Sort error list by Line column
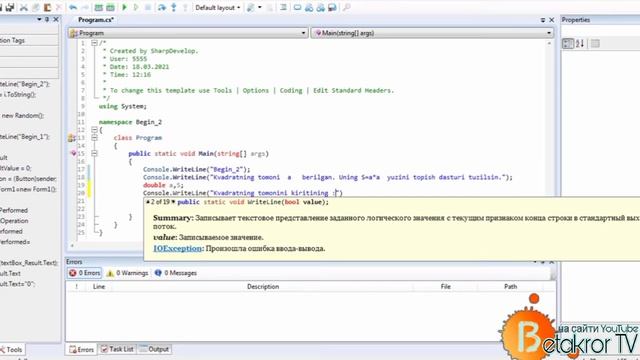The height and width of the screenshot is (360, 640). click(99, 287)
